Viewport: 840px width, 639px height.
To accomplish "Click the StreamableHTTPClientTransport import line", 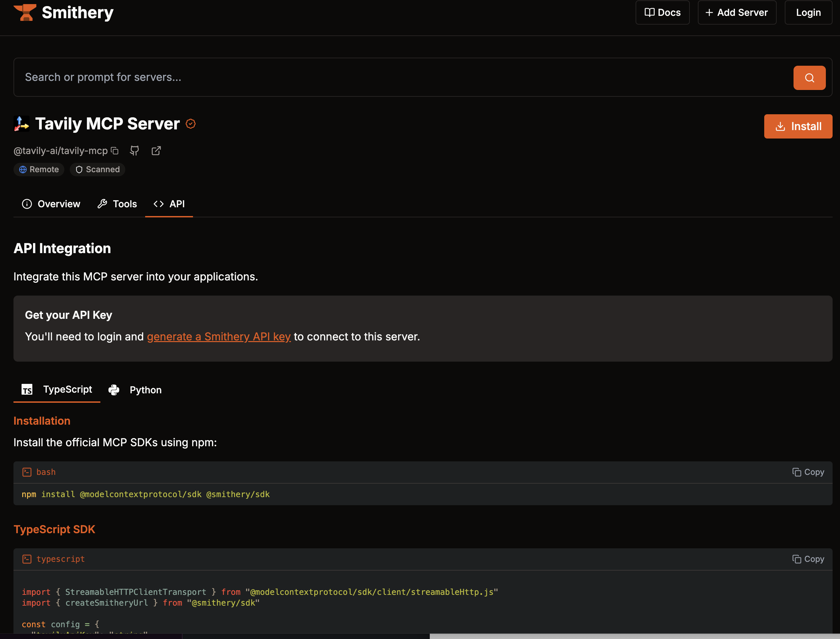I will tap(260, 592).
